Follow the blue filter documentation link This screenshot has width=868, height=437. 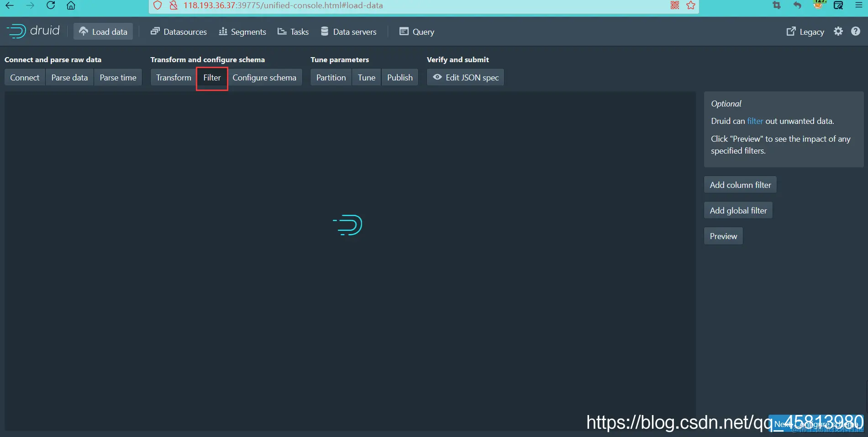755,121
